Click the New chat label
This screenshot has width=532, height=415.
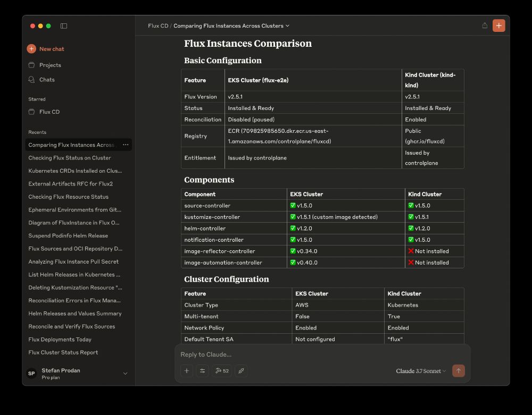(x=52, y=49)
